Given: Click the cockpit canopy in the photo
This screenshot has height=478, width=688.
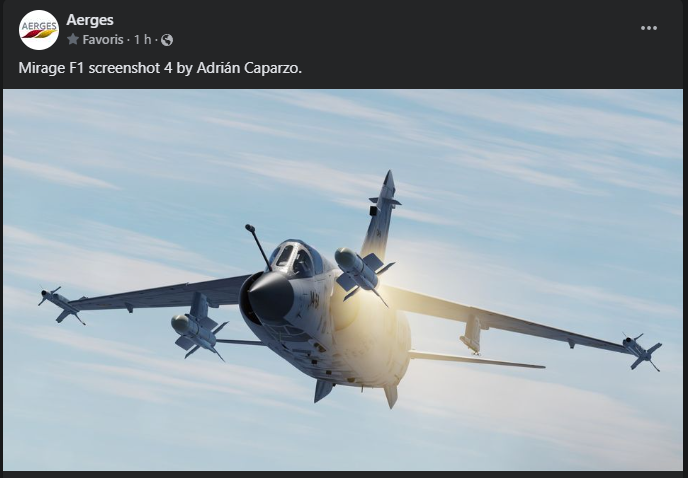Looking at the screenshot, I should point(294,259).
